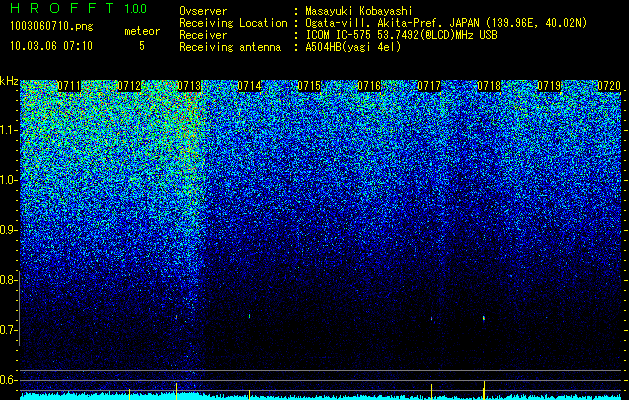Click the ICOM IC-575 53.7492 MHz USB text

(401, 35)
